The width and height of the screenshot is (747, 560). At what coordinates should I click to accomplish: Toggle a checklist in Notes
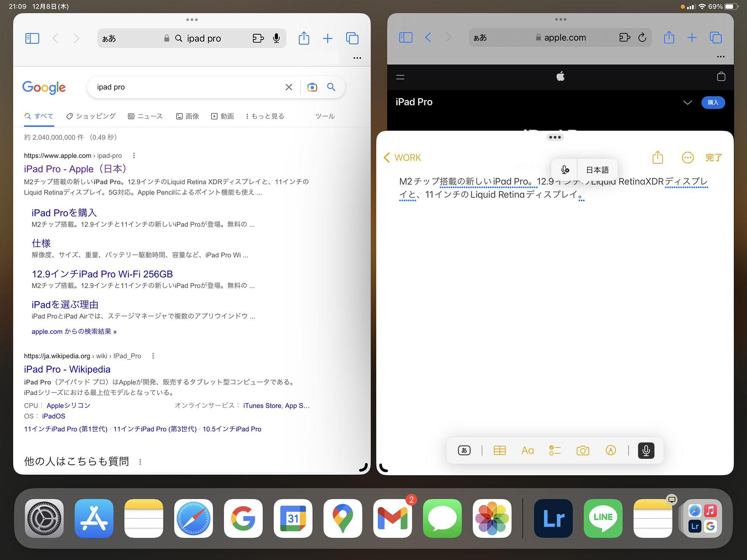555,450
